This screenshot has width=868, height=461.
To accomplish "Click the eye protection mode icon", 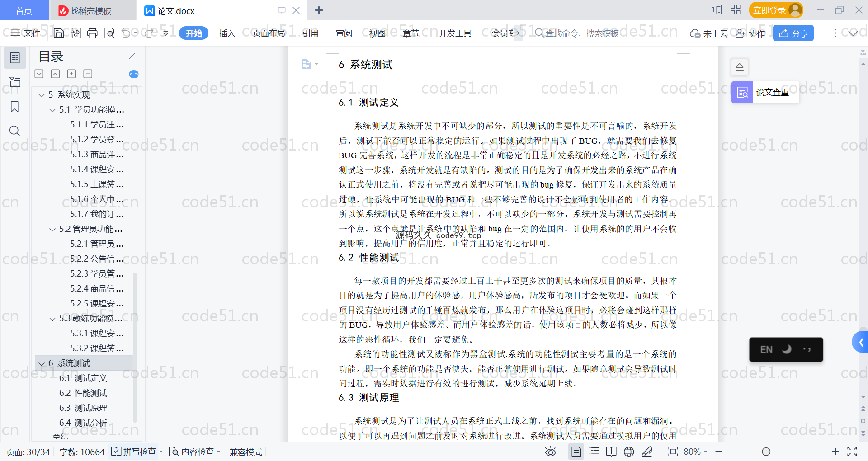I will 550,452.
